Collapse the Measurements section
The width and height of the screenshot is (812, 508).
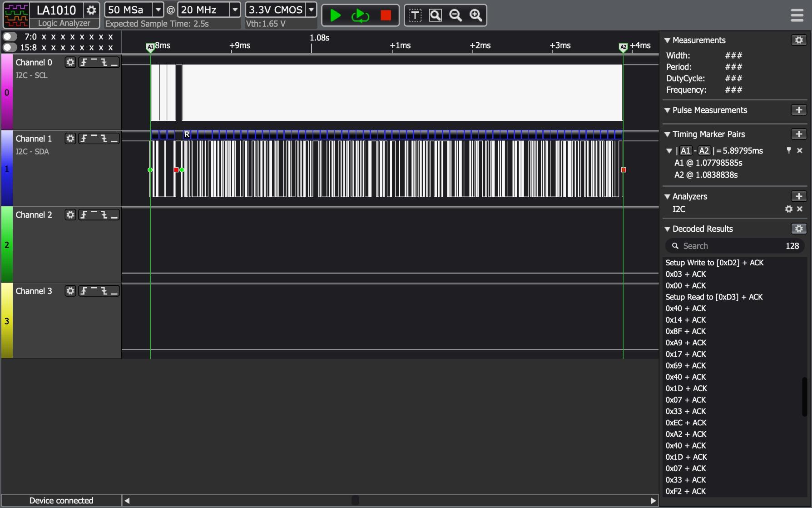(667, 40)
